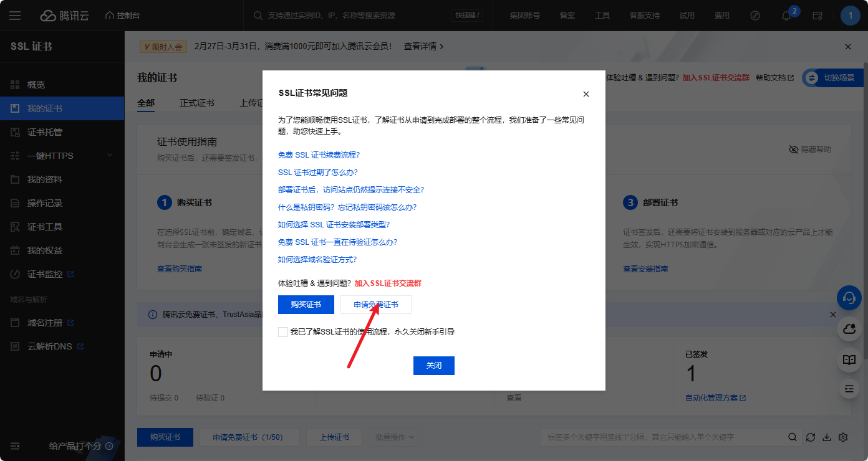Open 操作记录 in the sidebar
The width and height of the screenshot is (868, 461).
click(62, 203)
